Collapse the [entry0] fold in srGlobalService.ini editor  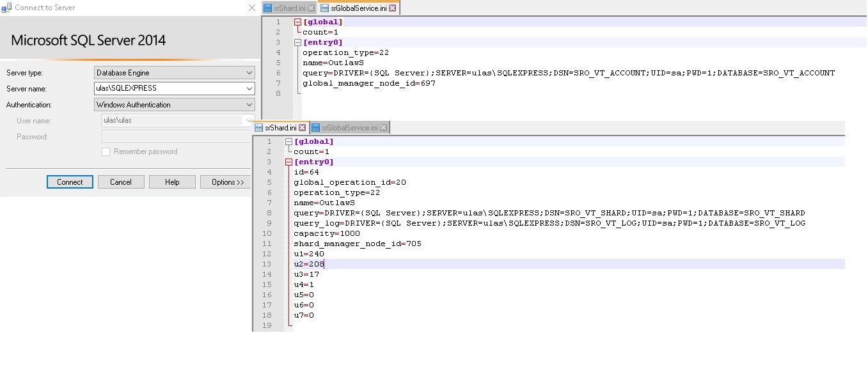click(297, 42)
